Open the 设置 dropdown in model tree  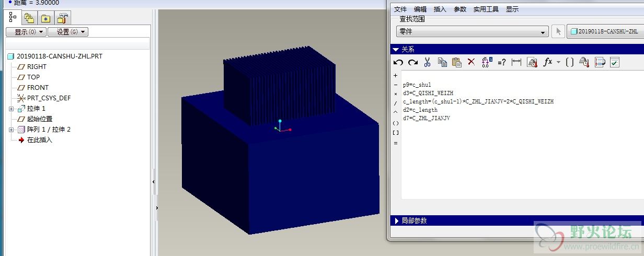[67, 32]
